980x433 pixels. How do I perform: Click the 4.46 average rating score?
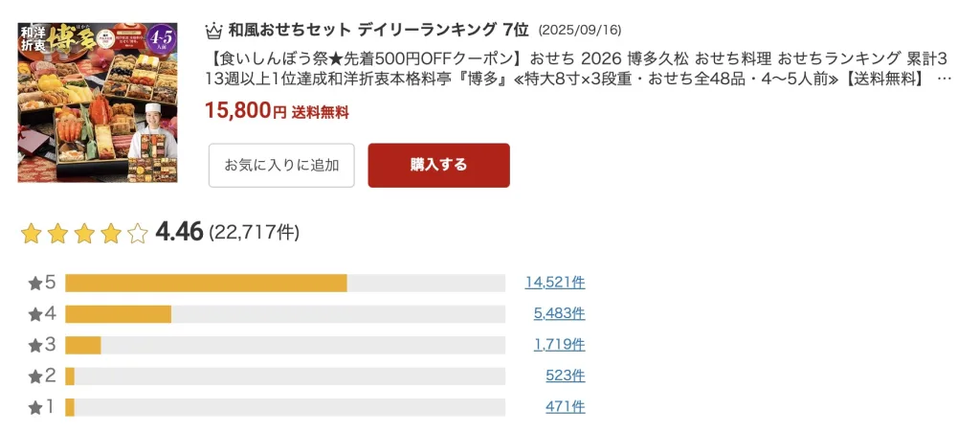[x=179, y=232]
